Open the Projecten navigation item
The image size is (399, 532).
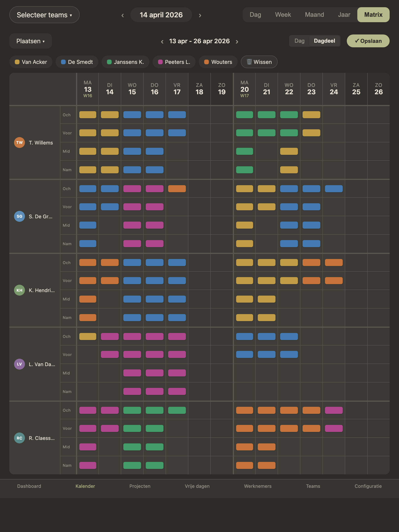tap(140, 486)
